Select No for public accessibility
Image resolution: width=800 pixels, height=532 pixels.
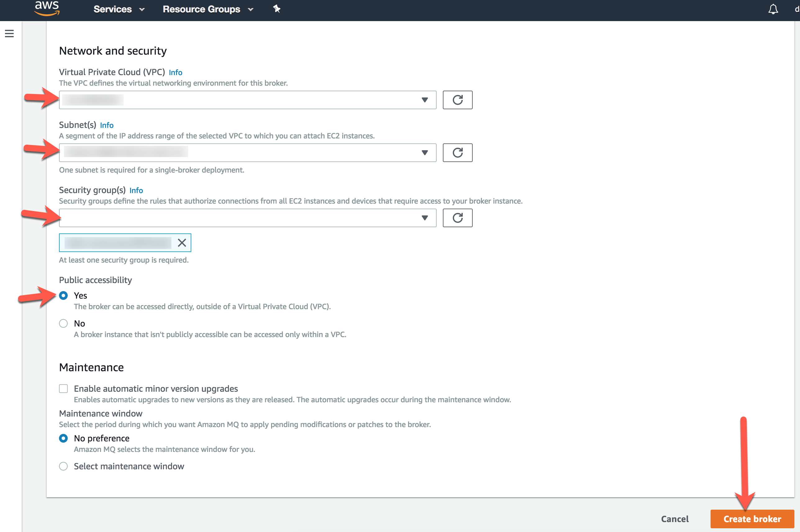click(63, 323)
